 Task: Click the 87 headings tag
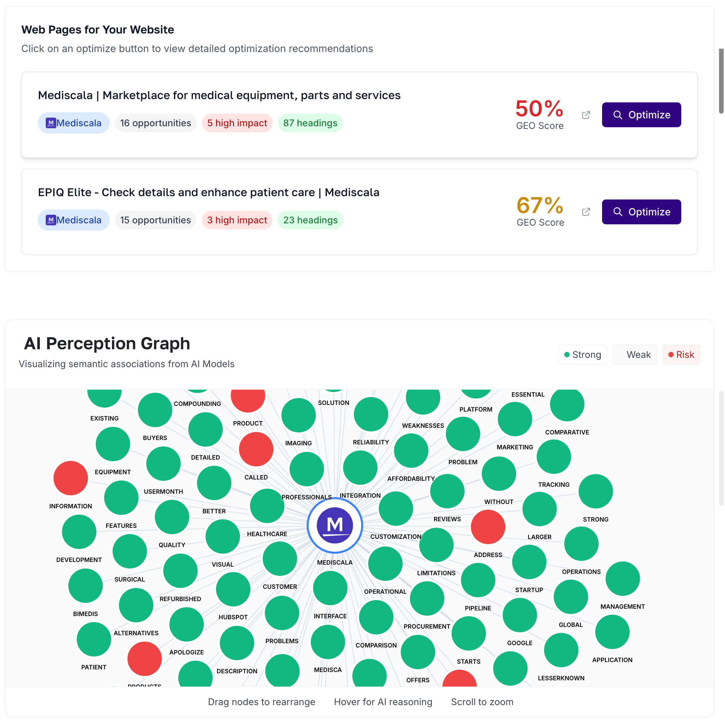point(310,123)
